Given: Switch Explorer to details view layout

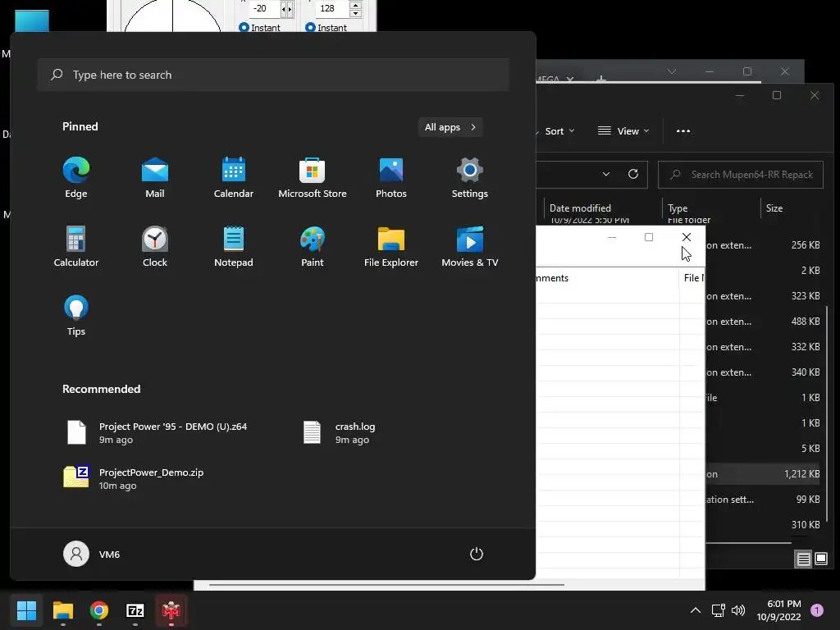Looking at the screenshot, I should point(804,559).
